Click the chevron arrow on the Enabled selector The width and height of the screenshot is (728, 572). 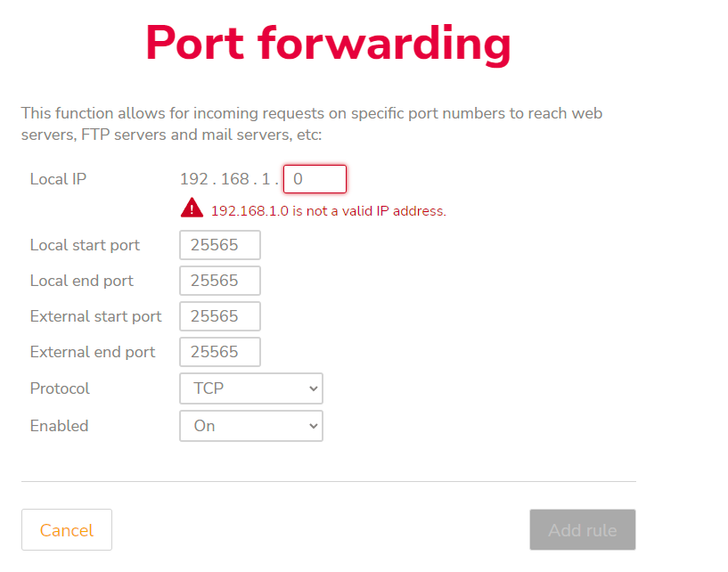[x=313, y=426]
